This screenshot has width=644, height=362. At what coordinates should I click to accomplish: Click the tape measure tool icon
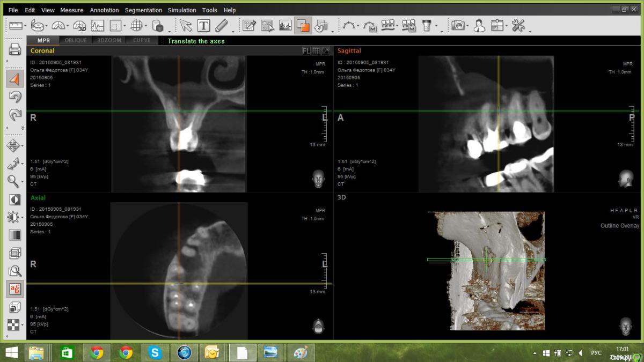[x=38, y=25]
